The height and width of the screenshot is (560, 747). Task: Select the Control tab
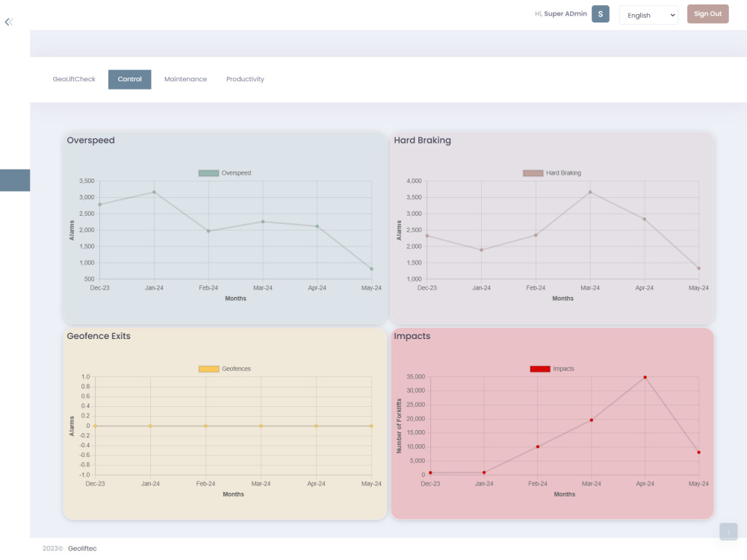click(x=129, y=79)
